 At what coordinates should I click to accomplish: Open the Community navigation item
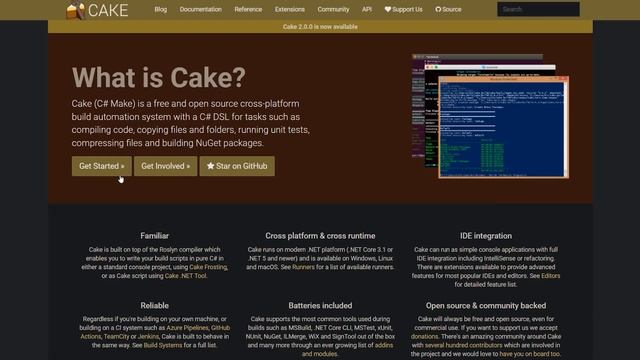333,9
